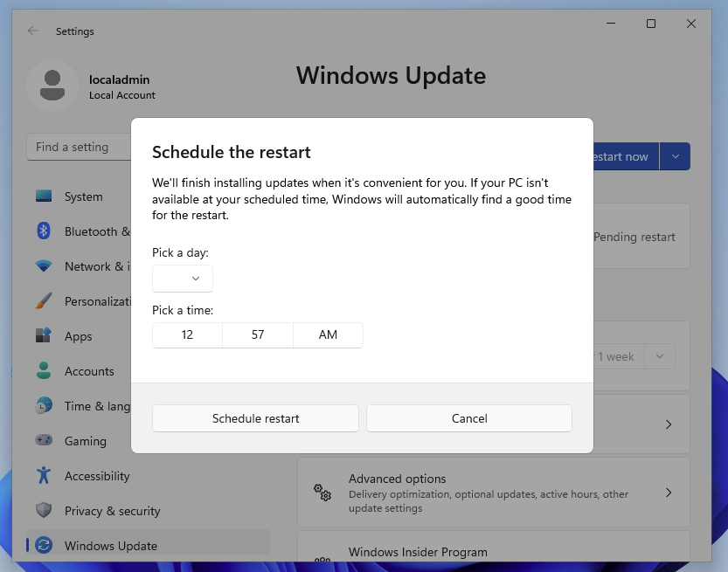This screenshot has width=728, height=572.
Task: Open the Time & language globe icon
Action: point(44,405)
